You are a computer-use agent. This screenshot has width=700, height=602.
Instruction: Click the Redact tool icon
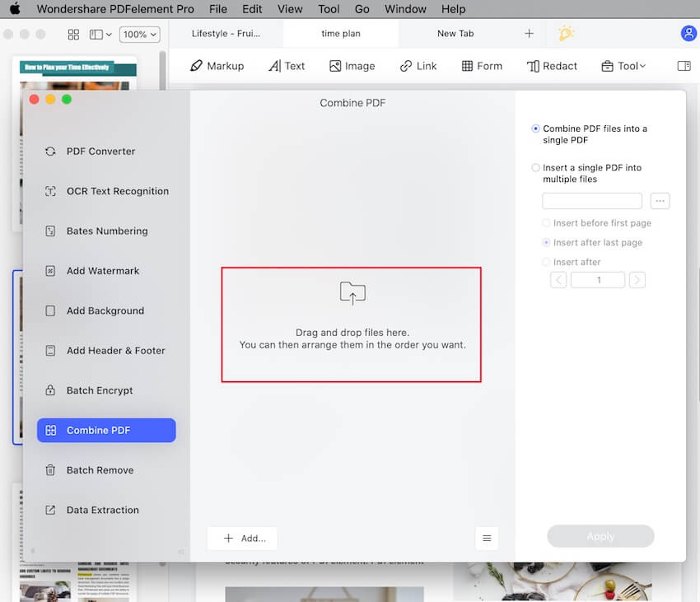click(533, 66)
